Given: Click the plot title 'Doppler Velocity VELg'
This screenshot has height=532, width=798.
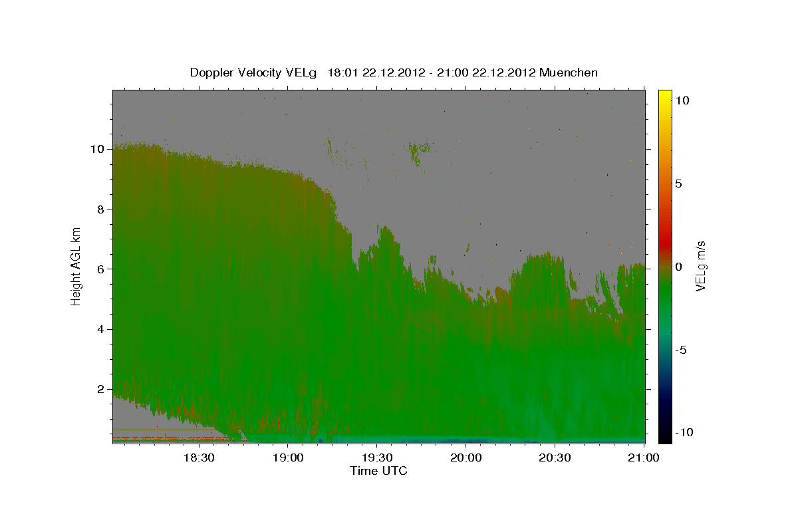Looking at the screenshot, I should pos(255,72).
